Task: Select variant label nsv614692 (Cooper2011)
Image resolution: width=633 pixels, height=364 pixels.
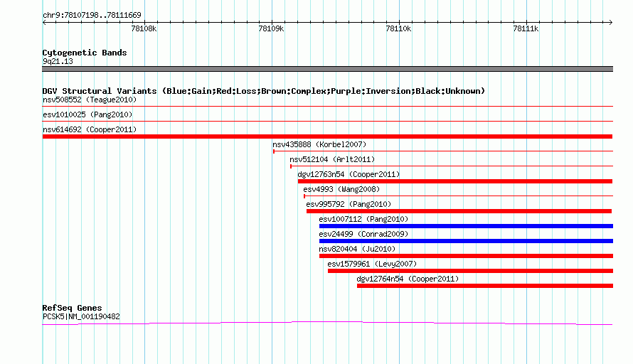Action: (90, 129)
